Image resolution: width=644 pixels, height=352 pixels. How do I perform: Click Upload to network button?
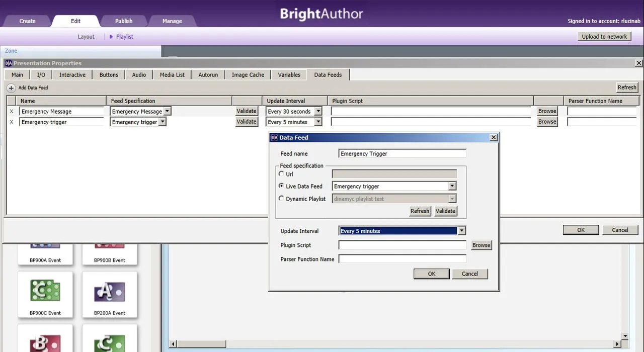pyautogui.click(x=604, y=37)
